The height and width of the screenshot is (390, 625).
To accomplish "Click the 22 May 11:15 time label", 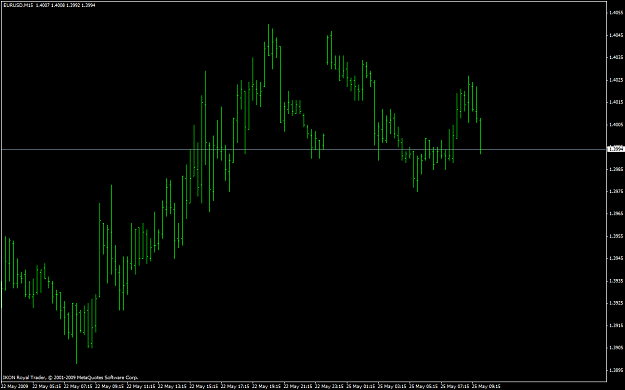I will 141,386.
